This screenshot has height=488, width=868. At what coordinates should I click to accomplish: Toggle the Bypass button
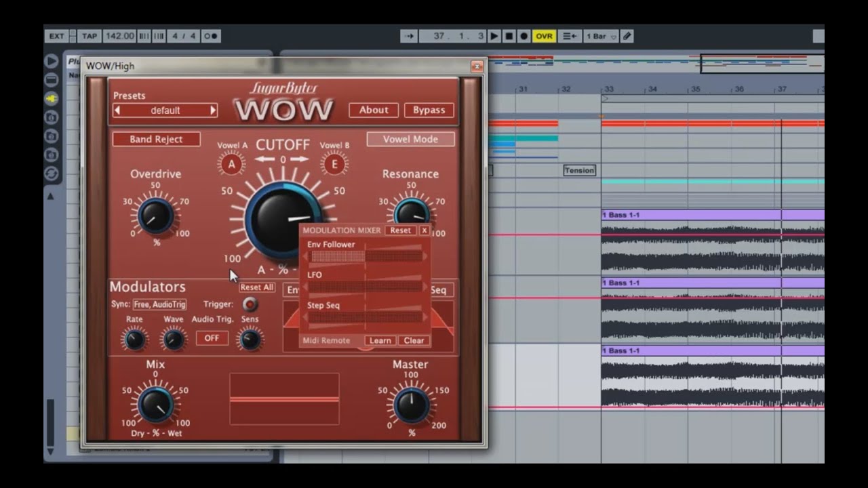coord(429,110)
